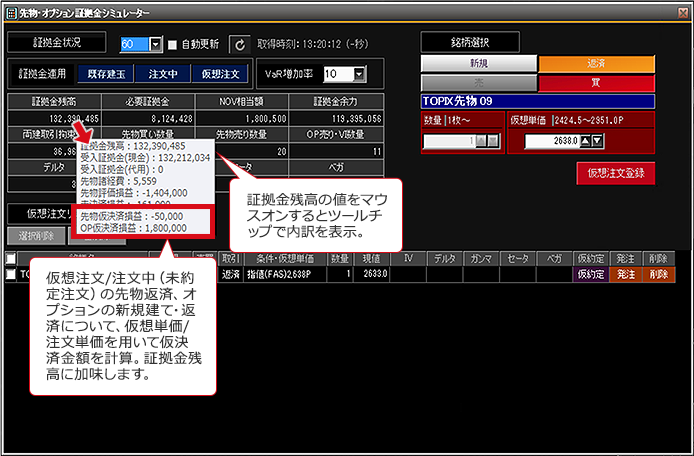
Task: Increase 仮想単価 with the up arrow
Action: pyautogui.click(x=585, y=141)
